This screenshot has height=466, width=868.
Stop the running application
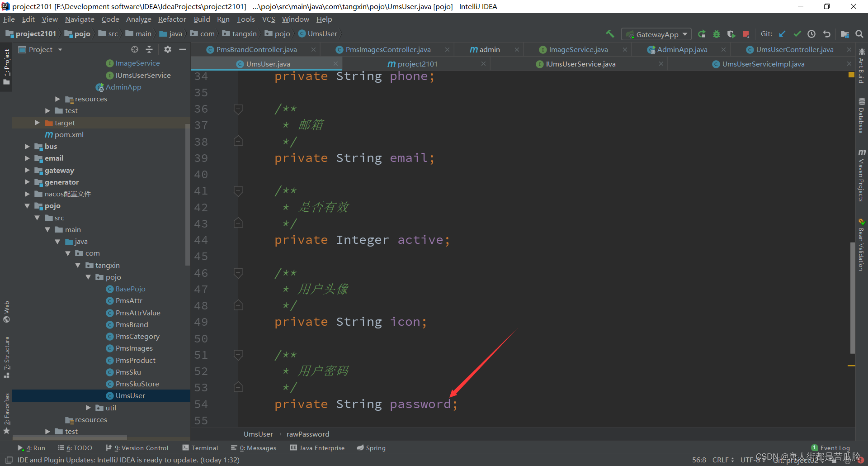746,34
